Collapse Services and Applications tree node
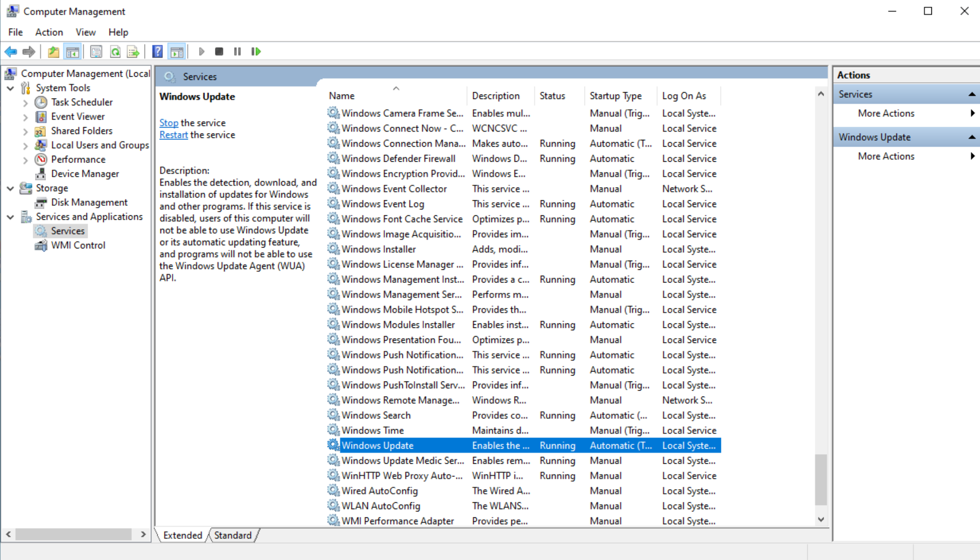Screen dimensions: 980x560 click(10, 217)
